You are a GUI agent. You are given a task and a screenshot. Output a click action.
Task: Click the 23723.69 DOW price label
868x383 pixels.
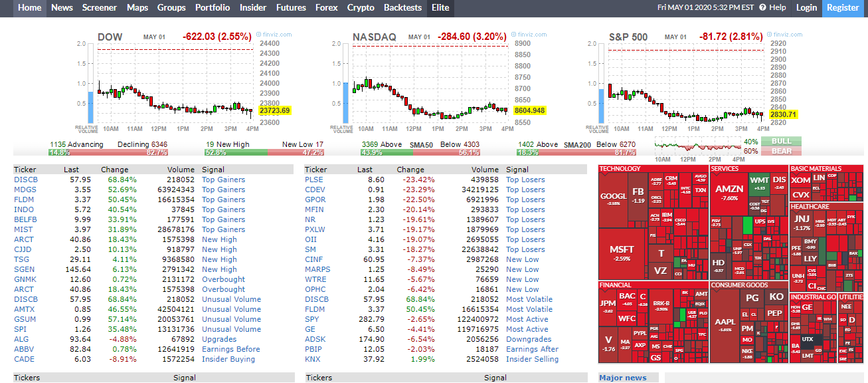275,110
